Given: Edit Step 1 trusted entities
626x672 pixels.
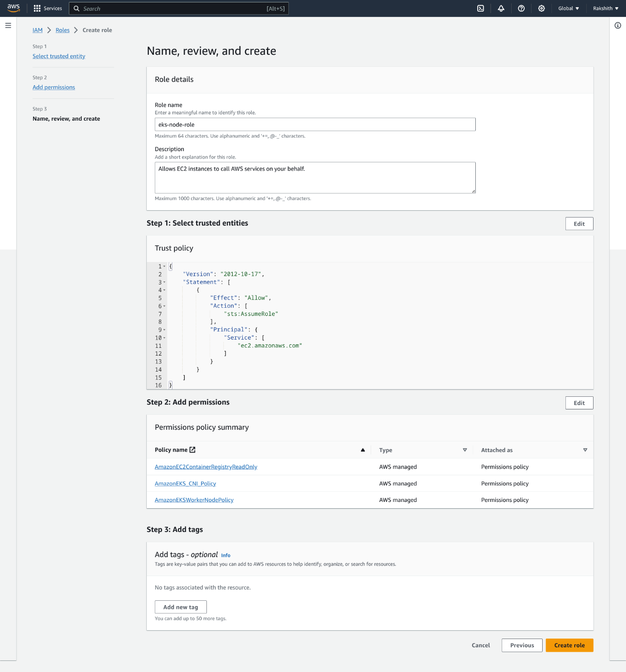Looking at the screenshot, I should tap(579, 224).
